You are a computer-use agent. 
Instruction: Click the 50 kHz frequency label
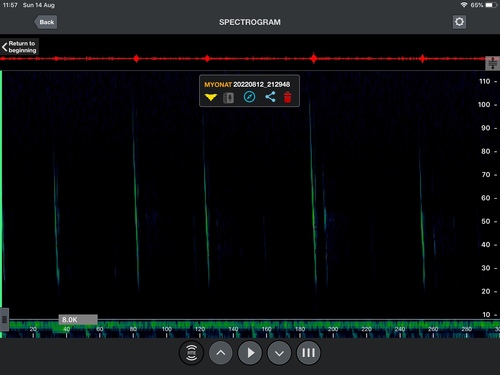(x=486, y=221)
